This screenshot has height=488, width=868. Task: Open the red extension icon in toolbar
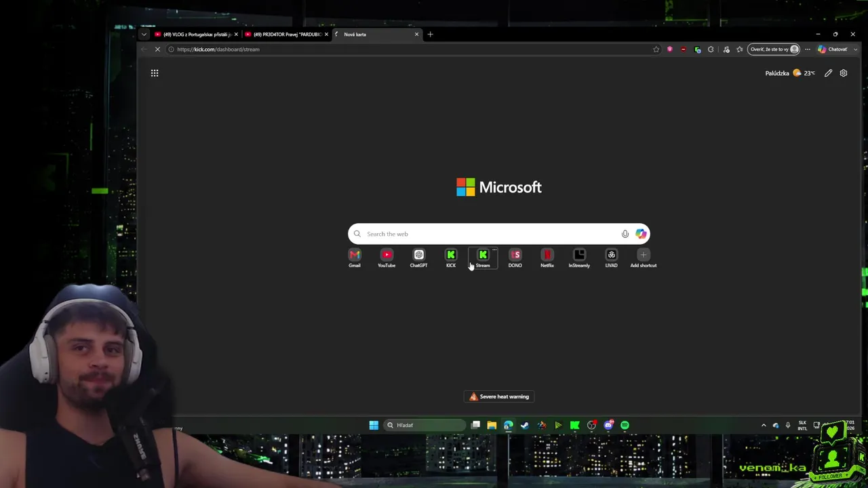click(684, 49)
